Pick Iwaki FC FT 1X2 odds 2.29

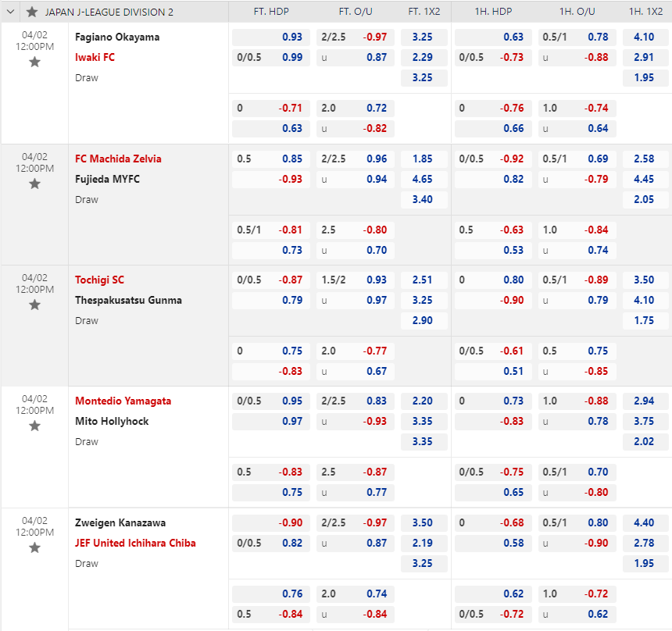424,58
